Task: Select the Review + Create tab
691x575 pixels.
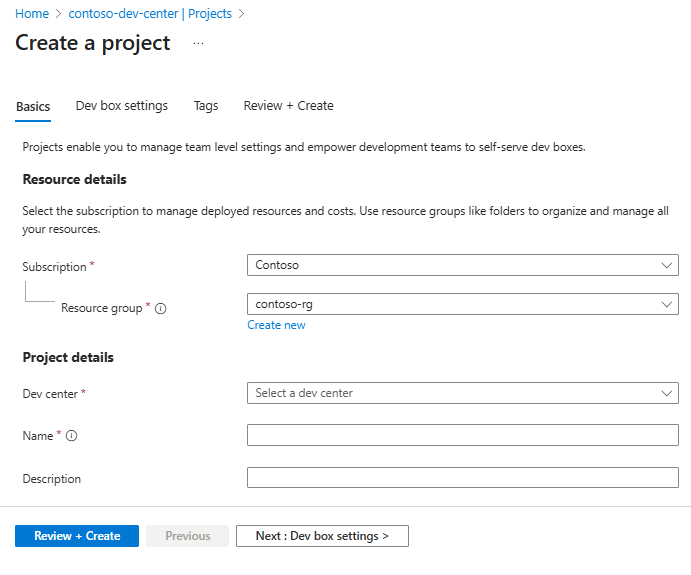Action: pos(289,106)
